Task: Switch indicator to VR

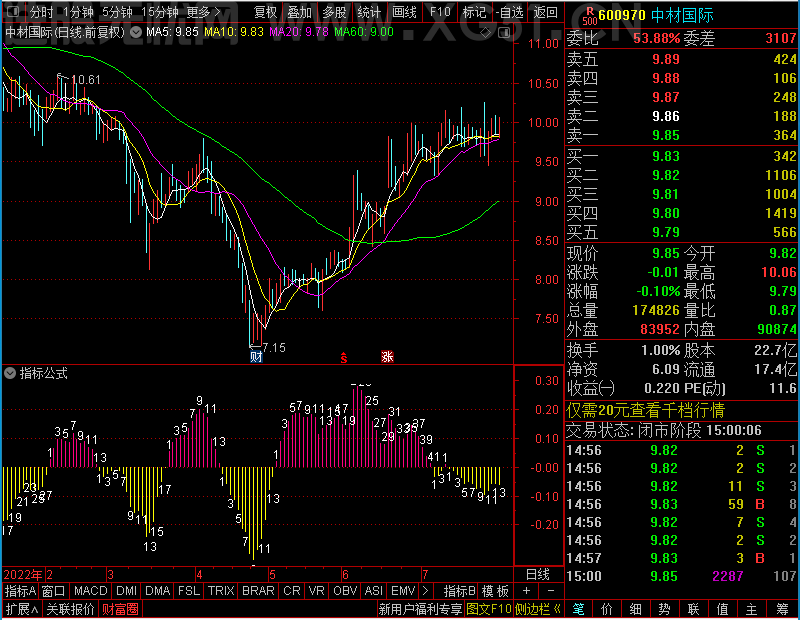Action: 317,591
